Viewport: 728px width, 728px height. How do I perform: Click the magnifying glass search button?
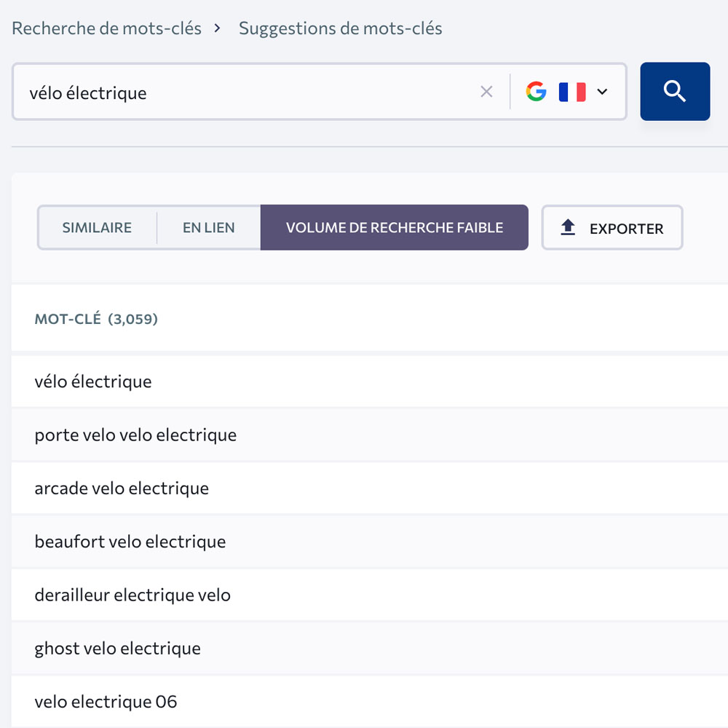click(675, 92)
